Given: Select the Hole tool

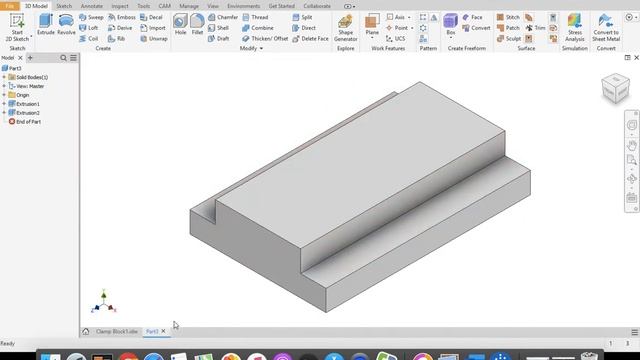Looking at the screenshot, I should [180, 24].
